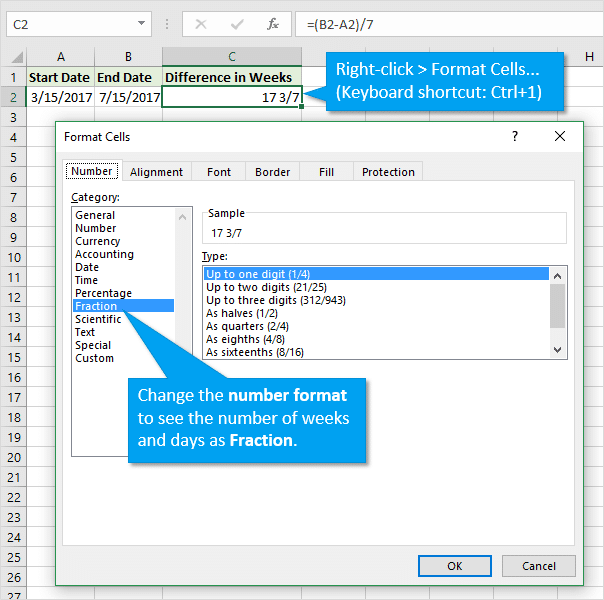Switch to the Border tab
The image size is (604, 600).
click(272, 172)
